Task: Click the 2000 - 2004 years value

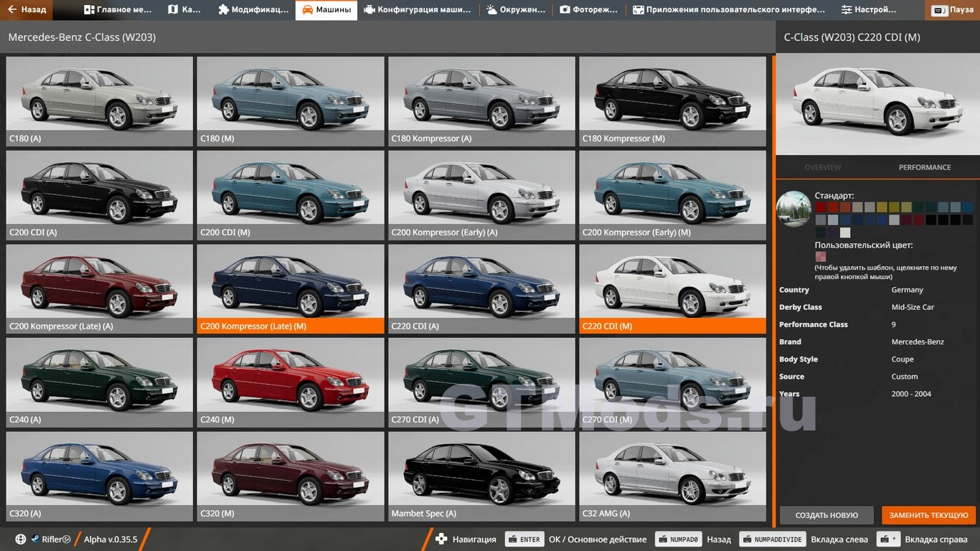Action: 911,394
